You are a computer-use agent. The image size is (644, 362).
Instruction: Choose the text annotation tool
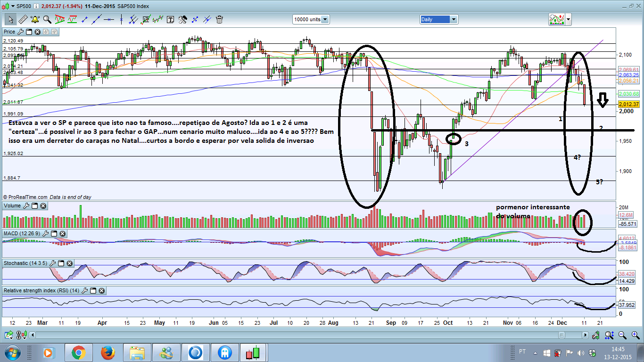coord(171,19)
